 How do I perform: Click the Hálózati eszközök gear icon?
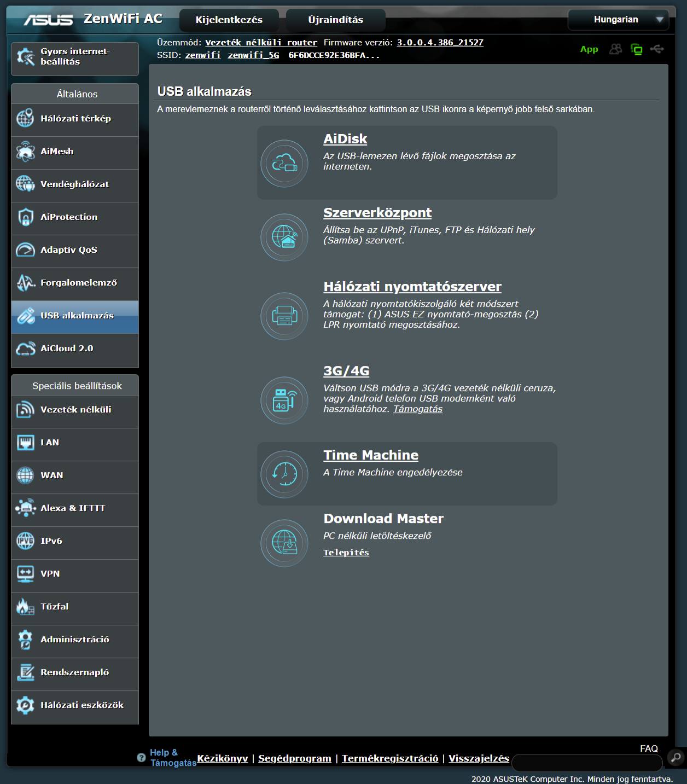[x=25, y=705]
